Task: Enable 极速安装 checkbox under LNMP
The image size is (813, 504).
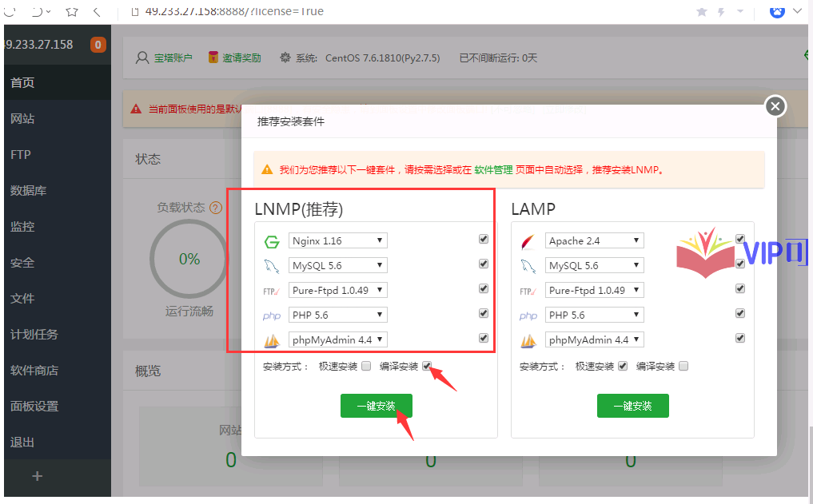Action: tap(366, 367)
